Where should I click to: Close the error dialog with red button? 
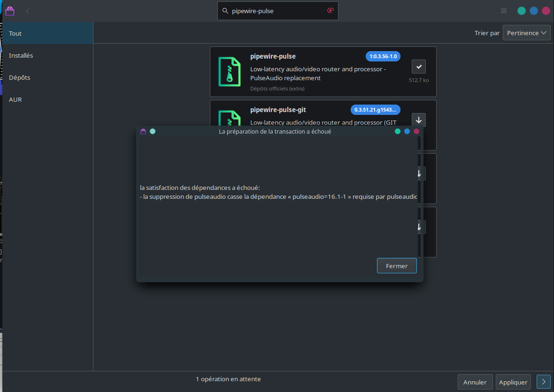click(x=416, y=131)
